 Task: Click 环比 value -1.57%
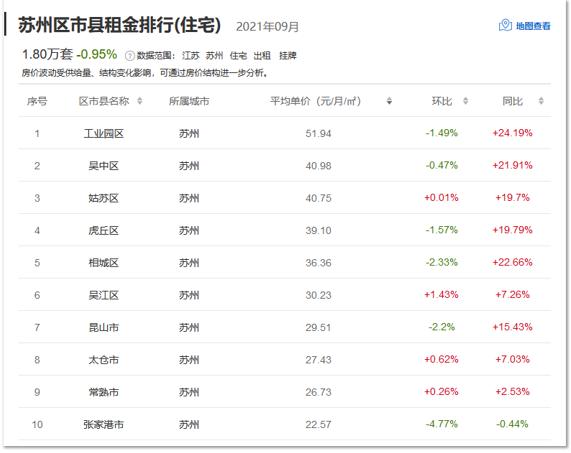point(442,230)
